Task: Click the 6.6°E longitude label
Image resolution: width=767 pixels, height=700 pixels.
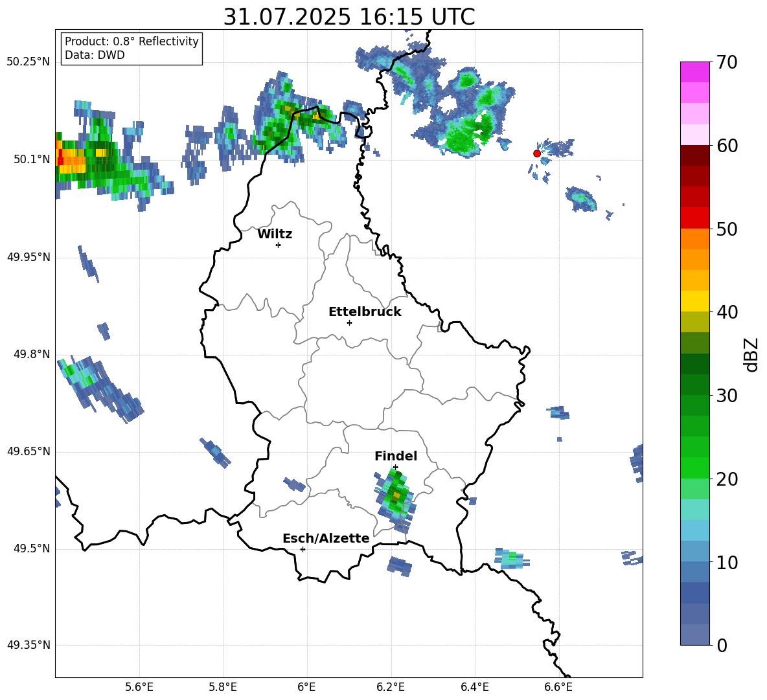Action: click(x=558, y=687)
